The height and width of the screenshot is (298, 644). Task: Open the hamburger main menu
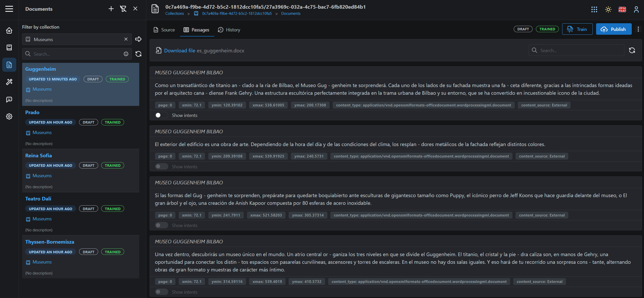9,9
